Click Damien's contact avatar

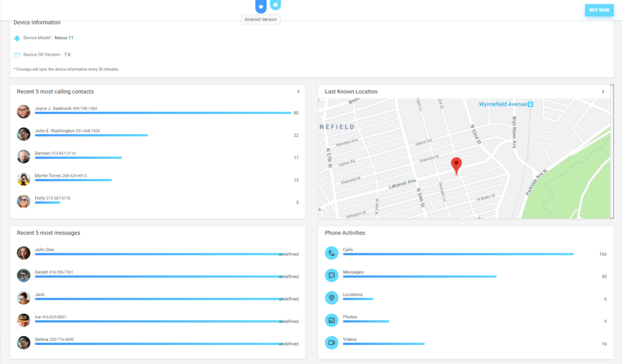click(24, 157)
